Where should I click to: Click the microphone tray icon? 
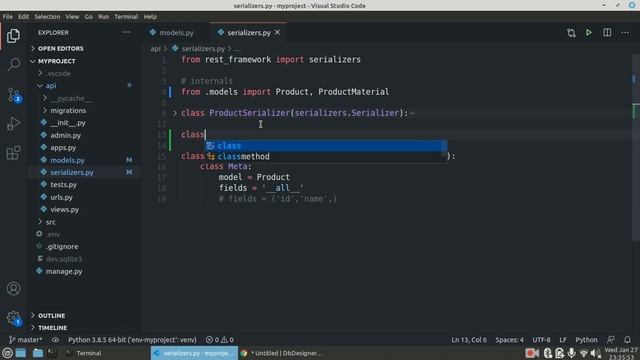(x=571, y=353)
